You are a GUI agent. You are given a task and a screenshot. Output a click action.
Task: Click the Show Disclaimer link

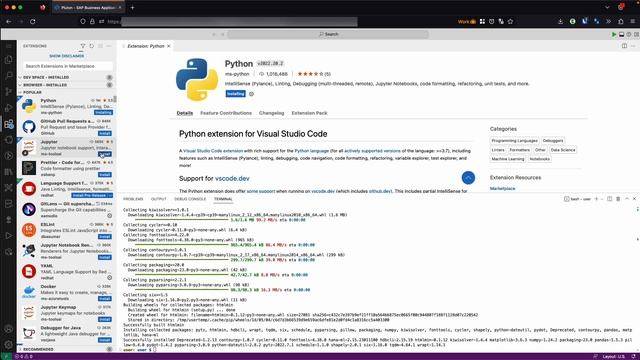point(67,56)
